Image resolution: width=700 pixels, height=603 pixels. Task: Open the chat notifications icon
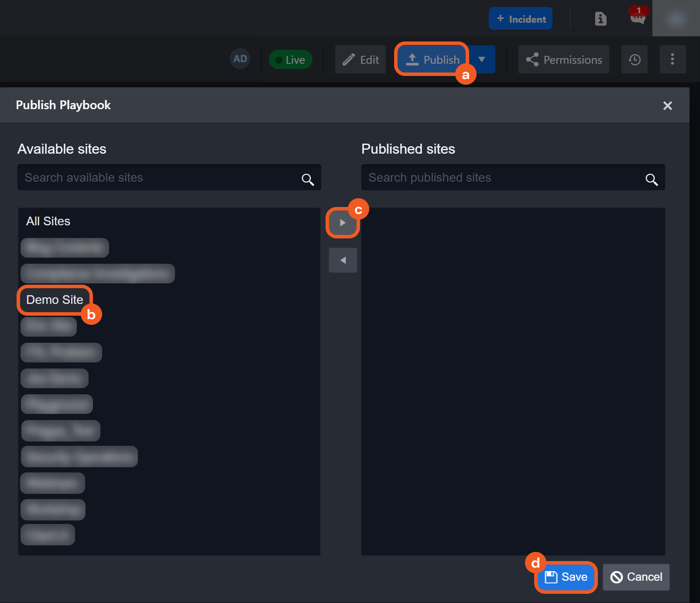[638, 18]
